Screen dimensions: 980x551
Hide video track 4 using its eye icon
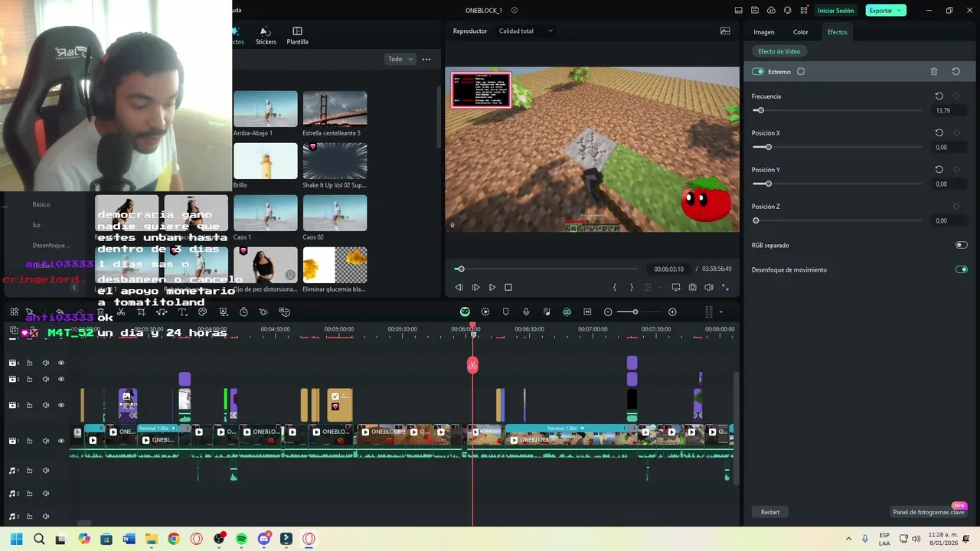(61, 363)
